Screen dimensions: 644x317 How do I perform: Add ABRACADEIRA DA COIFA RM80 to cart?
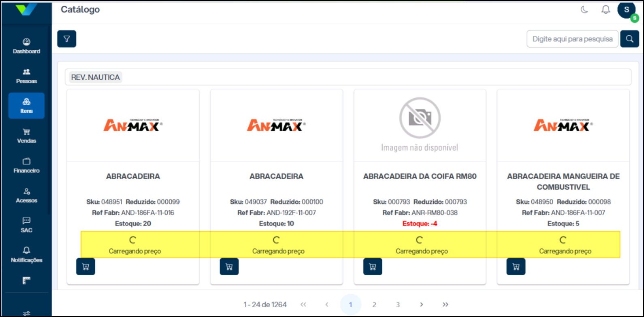[373, 267]
